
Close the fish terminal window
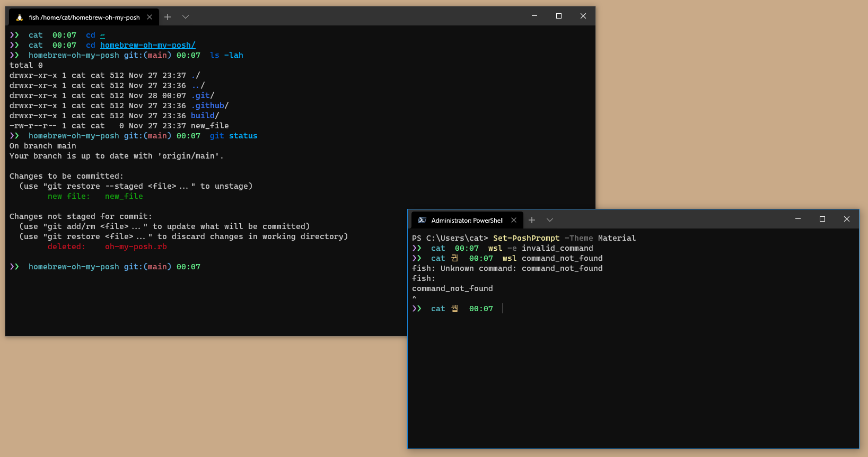click(x=583, y=16)
